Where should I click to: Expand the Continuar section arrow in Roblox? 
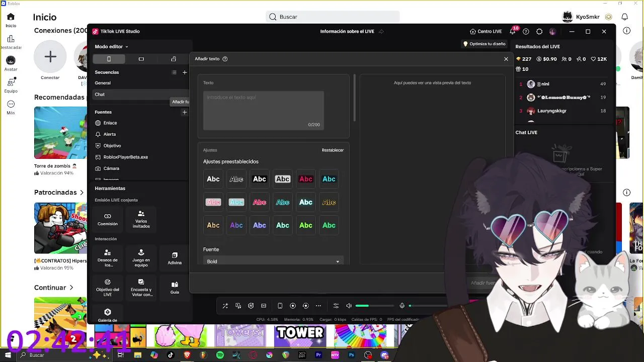click(x=71, y=288)
